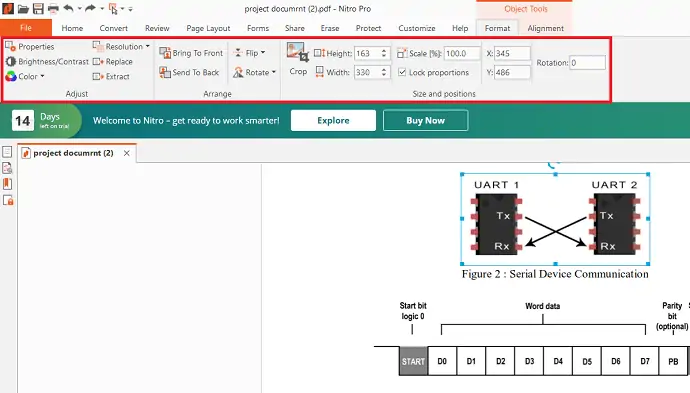Open the Pages panel sidebar icon
This screenshot has width=690, height=393.
7,152
